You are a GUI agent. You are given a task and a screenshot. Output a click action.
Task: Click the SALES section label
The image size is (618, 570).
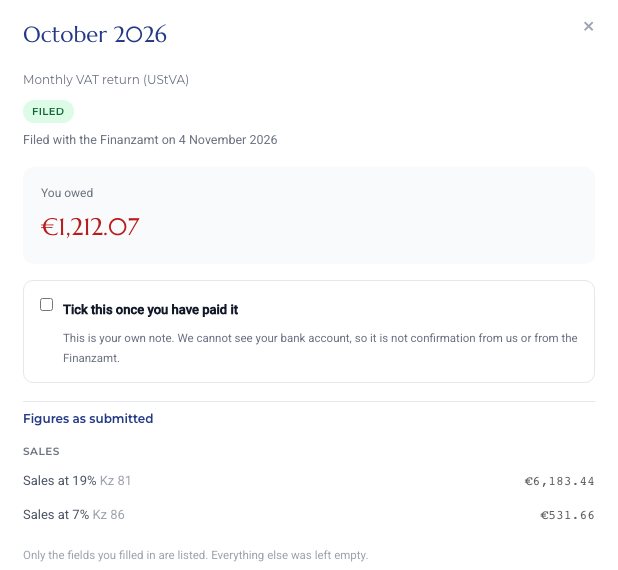(41, 452)
